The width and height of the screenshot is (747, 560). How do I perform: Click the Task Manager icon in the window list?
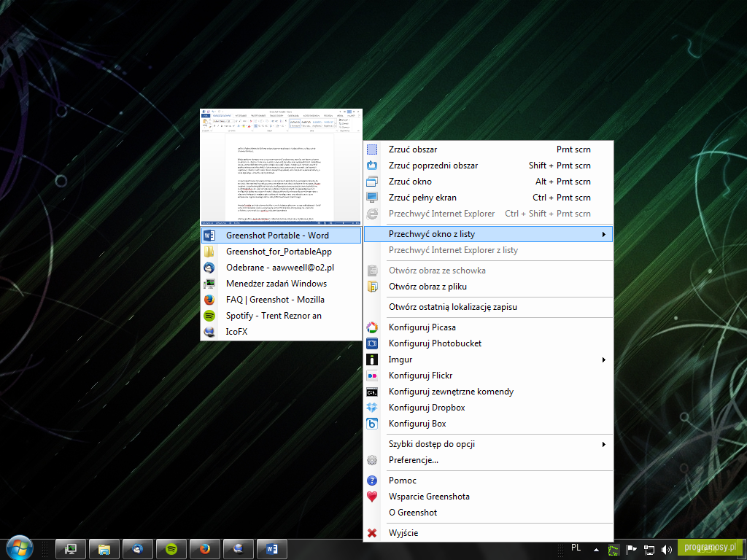point(209,284)
